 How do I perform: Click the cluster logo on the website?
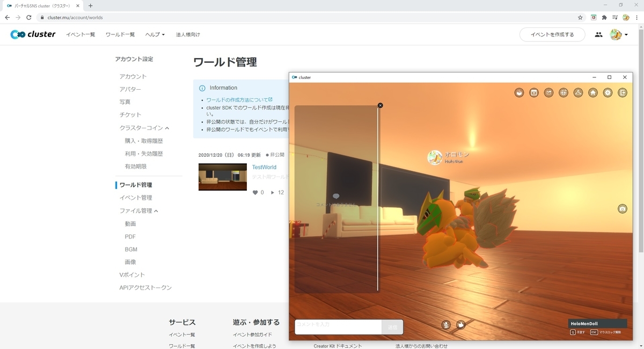coord(33,34)
